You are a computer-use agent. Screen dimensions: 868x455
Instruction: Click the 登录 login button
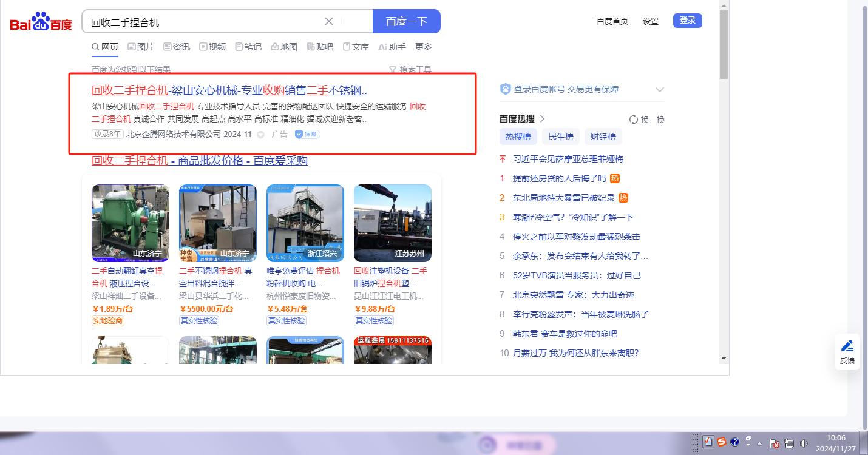coord(687,21)
